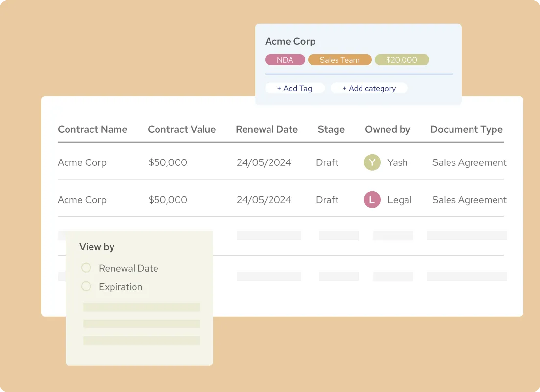Click the pink NDA tag

click(x=285, y=60)
